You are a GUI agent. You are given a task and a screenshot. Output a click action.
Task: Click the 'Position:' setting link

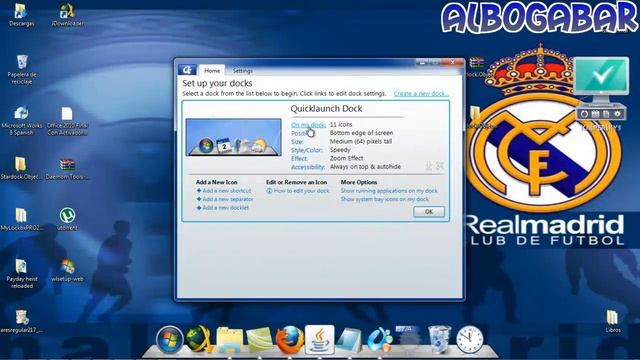(300, 133)
